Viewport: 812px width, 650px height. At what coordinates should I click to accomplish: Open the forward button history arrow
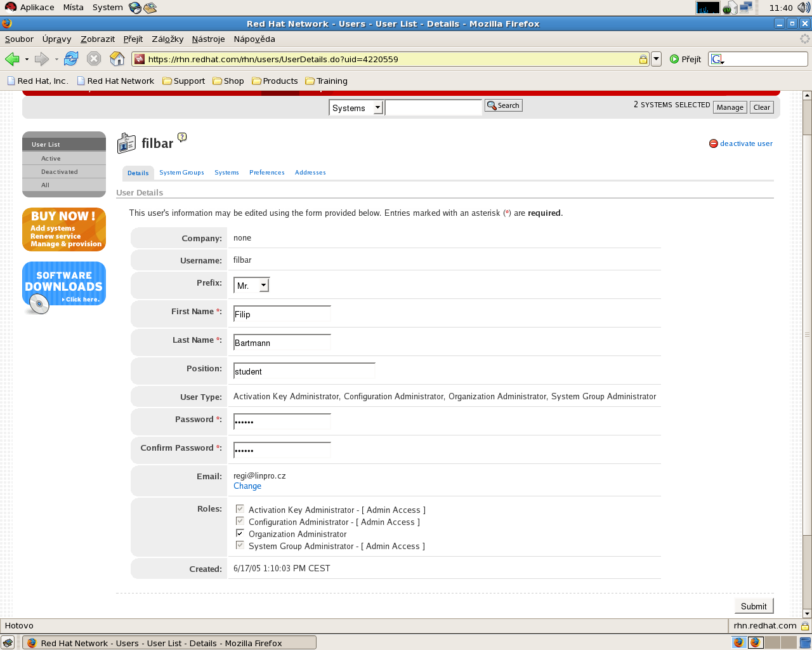(x=56, y=60)
